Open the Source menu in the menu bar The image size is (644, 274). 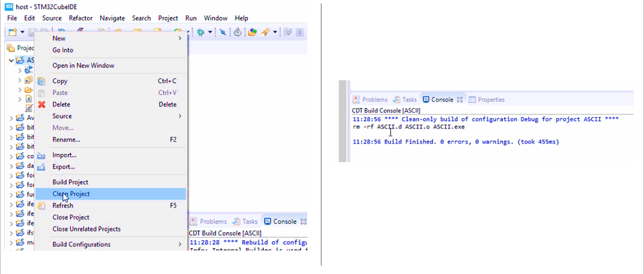[52, 18]
